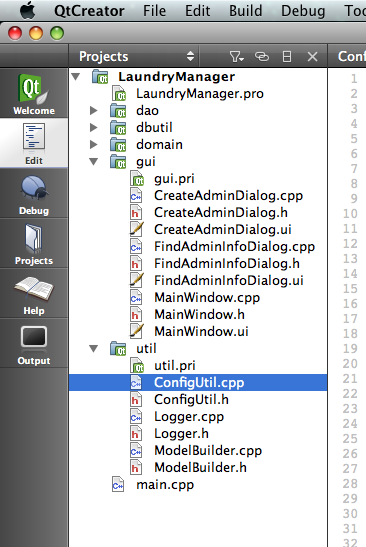Select the highlighted ConfigUtil.cpp
This screenshot has height=547, width=366.
[x=199, y=383]
